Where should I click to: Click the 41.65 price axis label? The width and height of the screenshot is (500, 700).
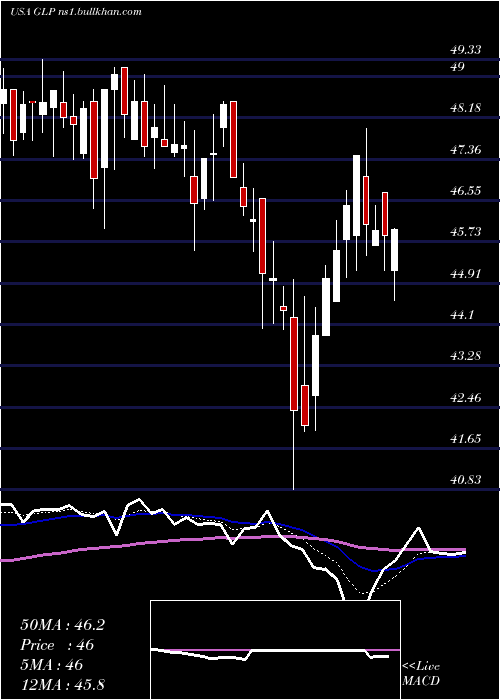(x=466, y=438)
